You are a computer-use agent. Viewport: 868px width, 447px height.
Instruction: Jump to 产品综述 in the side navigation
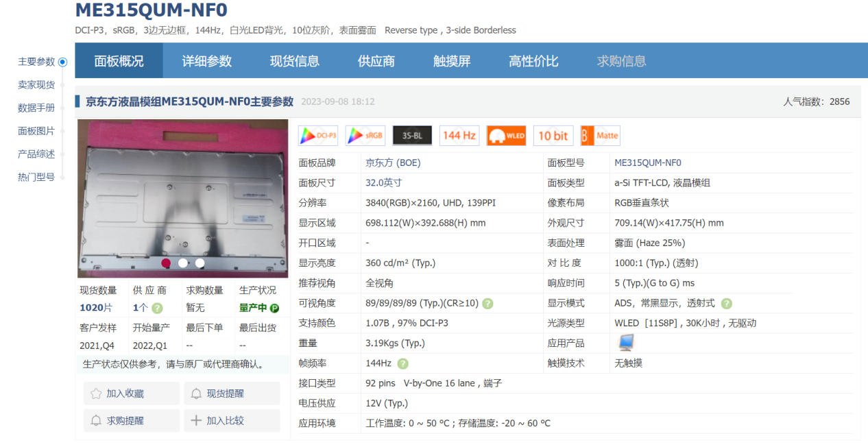pyautogui.click(x=36, y=154)
